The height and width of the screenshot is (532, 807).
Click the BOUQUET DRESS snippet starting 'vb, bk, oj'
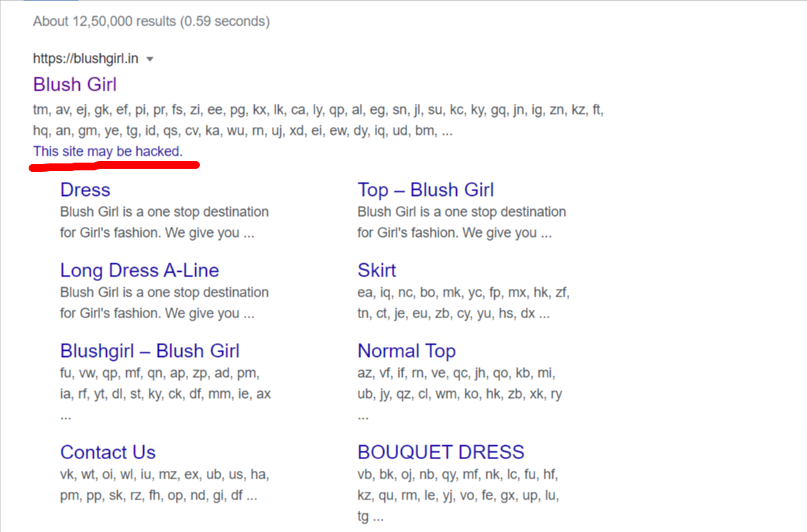[458, 495]
